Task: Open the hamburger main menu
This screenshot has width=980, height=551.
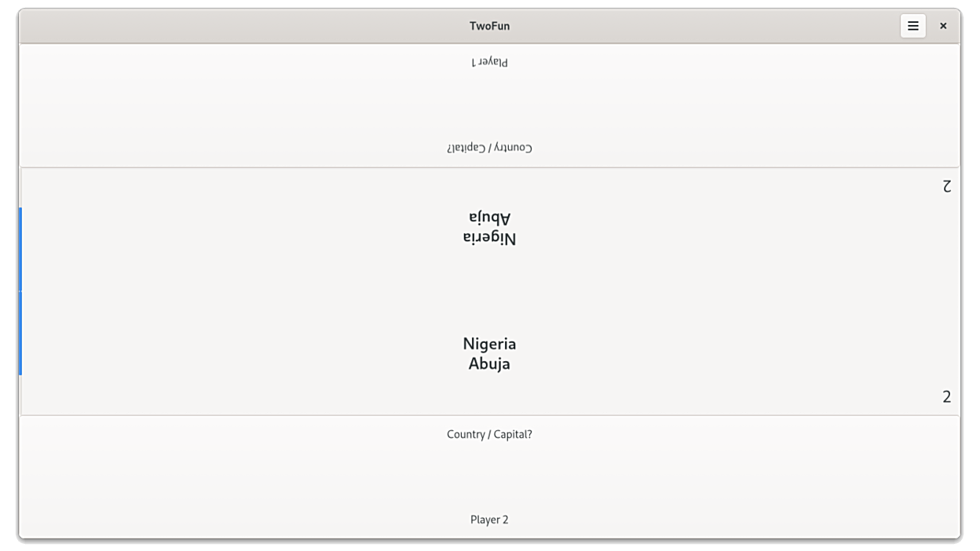Action: tap(912, 26)
